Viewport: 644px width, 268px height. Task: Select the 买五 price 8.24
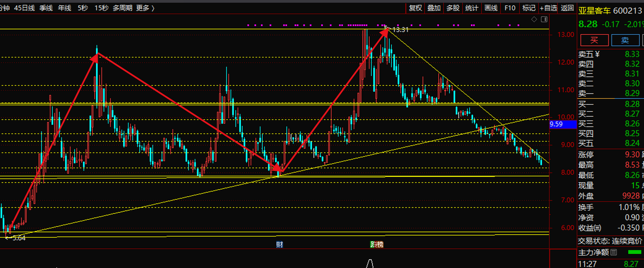pyautogui.click(x=632, y=143)
